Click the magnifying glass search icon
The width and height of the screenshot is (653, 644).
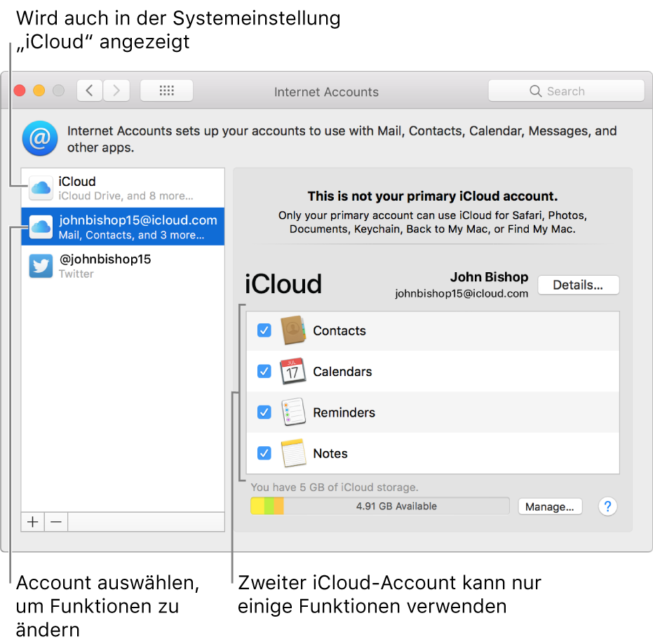pyautogui.click(x=536, y=90)
